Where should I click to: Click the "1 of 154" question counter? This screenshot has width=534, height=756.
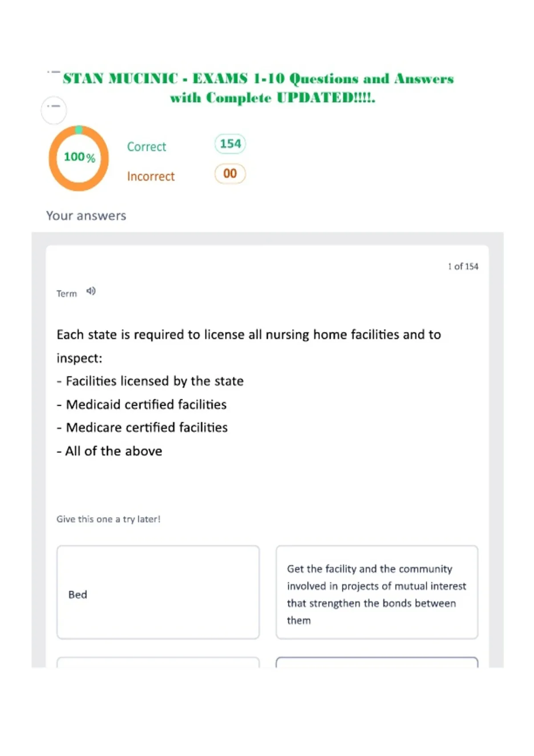pos(463,266)
